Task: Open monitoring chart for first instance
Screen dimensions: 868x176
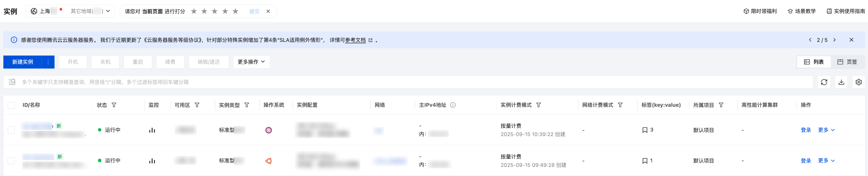Action: click(152, 130)
